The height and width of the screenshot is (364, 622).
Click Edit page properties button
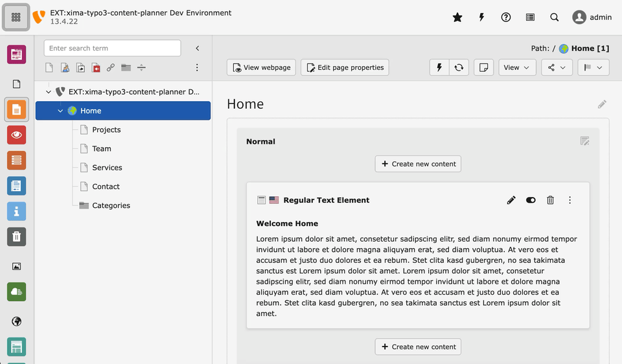[345, 67]
